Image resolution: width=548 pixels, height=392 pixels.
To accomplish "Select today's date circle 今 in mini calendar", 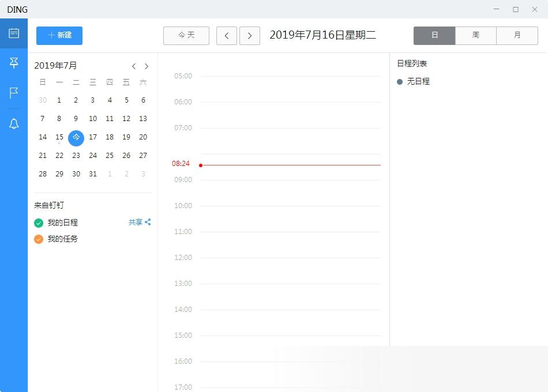I will coord(76,138).
